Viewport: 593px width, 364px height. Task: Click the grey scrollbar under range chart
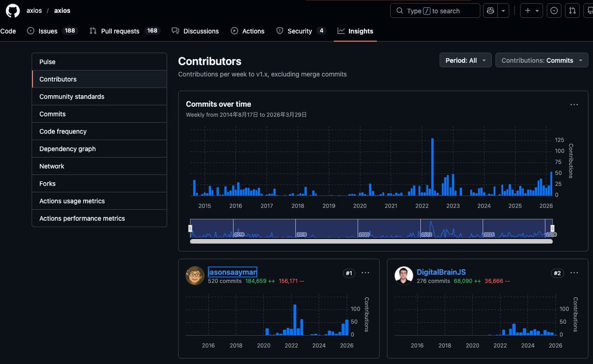pos(371,241)
